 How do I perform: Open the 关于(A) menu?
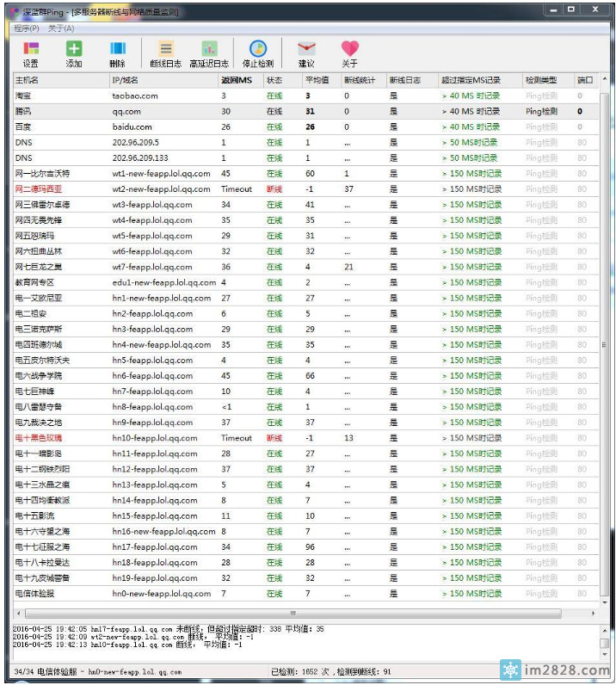click(61, 28)
